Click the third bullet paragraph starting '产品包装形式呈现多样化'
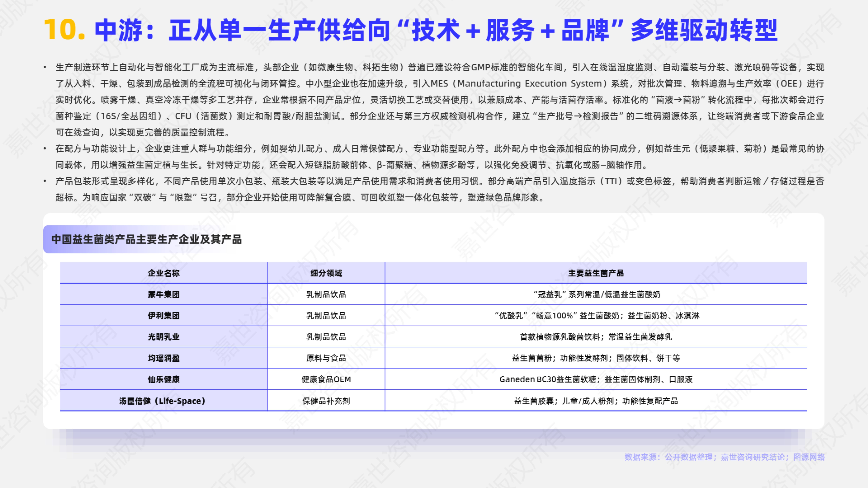 point(440,189)
